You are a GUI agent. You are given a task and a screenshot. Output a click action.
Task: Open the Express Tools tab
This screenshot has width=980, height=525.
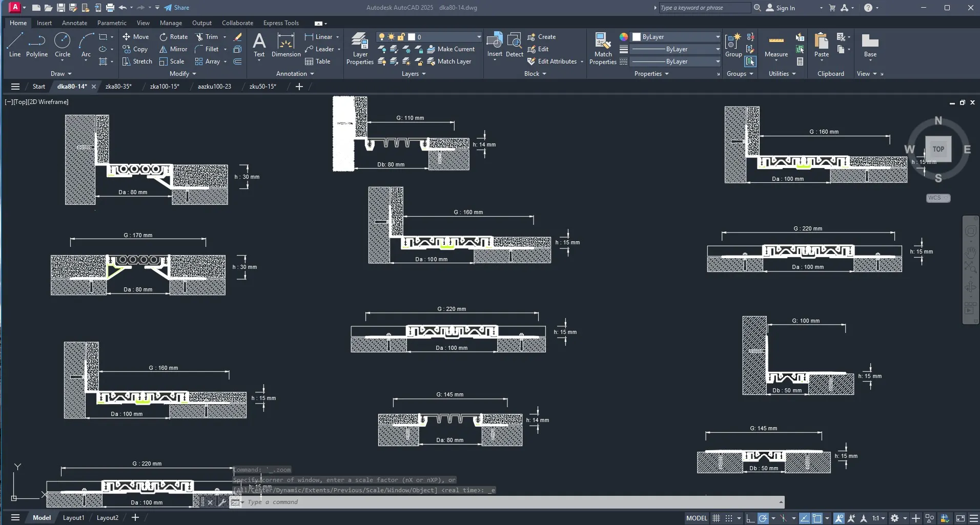coord(281,23)
